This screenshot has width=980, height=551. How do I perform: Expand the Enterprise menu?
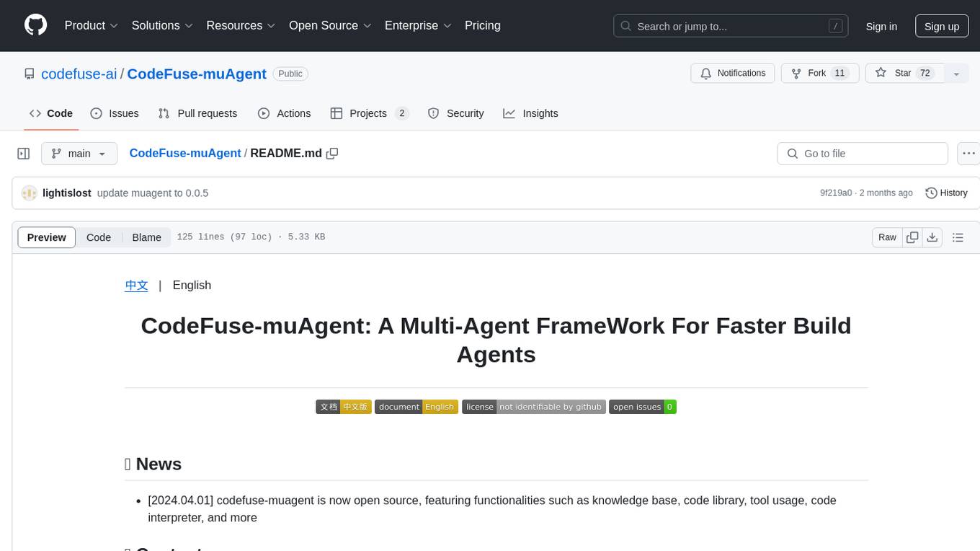(418, 25)
